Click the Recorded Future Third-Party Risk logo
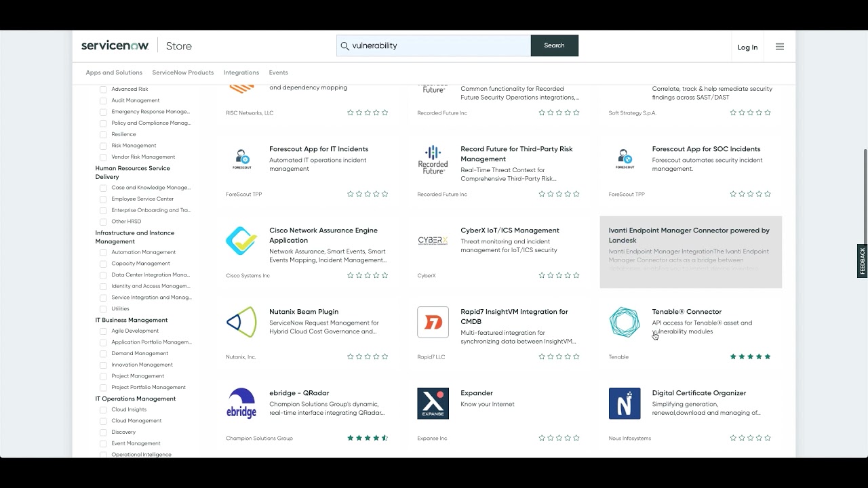The height and width of the screenshot is (488, 868). click(433, 159)
